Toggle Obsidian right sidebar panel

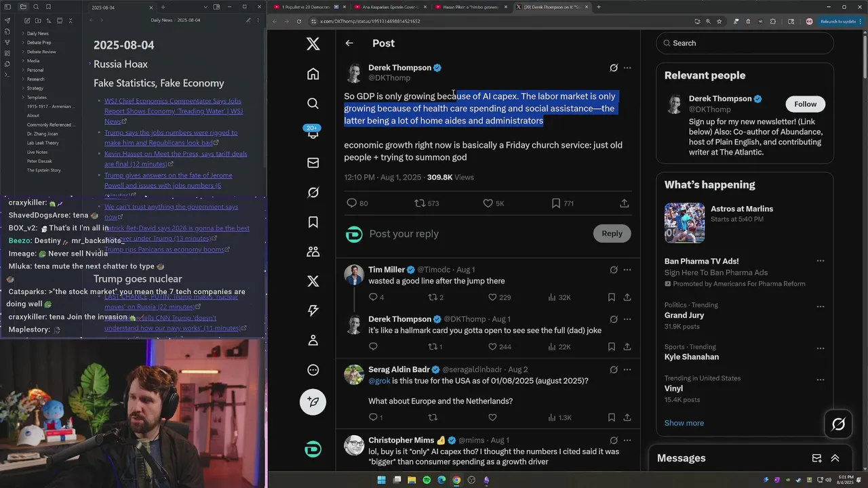(x=216, y=7)
